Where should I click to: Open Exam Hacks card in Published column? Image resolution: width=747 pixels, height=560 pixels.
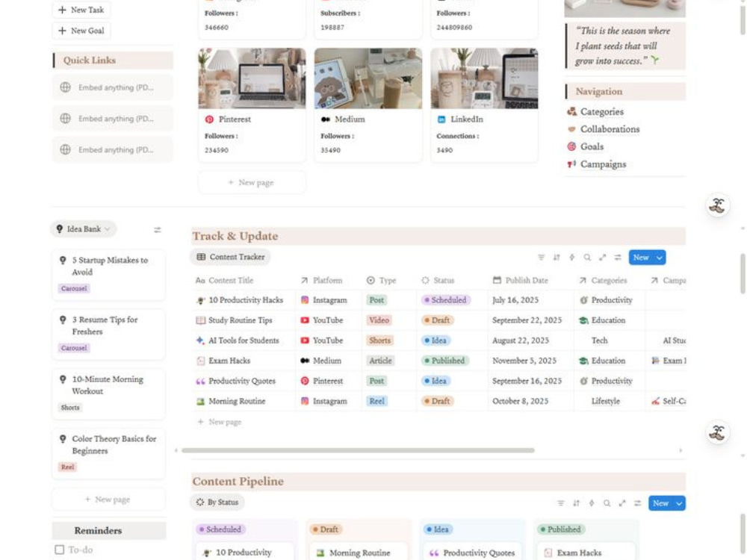[586, 553]
